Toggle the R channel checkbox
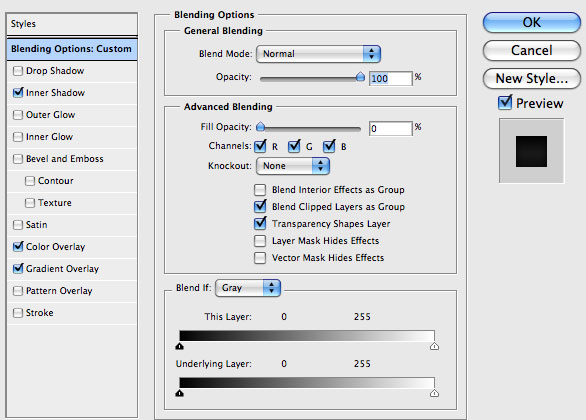Screen dimensions: 586x420 [x=260, y=146]
